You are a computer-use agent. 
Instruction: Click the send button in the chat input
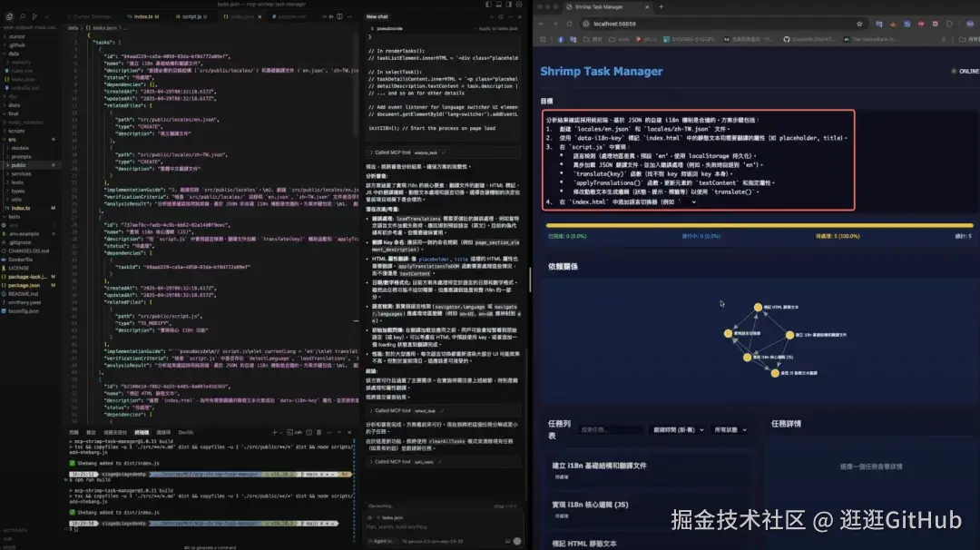pos(517,541)
